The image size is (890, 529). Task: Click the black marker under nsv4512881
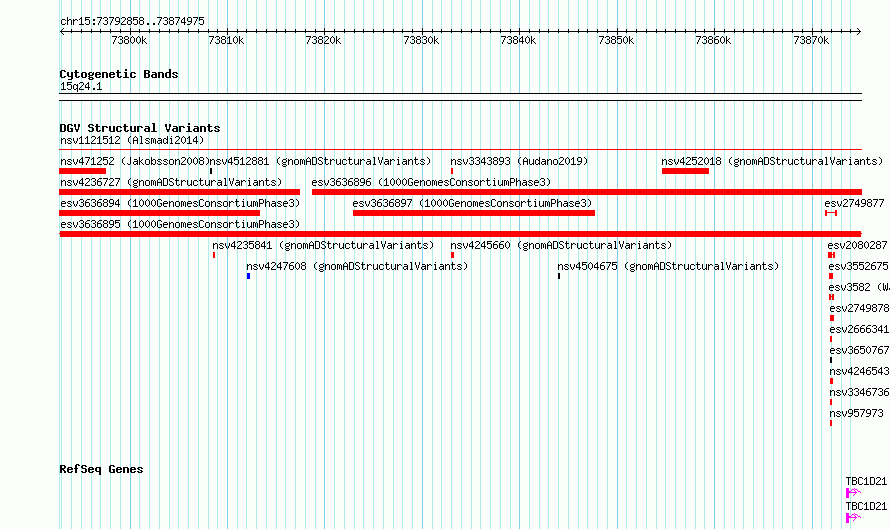point(211,171)
